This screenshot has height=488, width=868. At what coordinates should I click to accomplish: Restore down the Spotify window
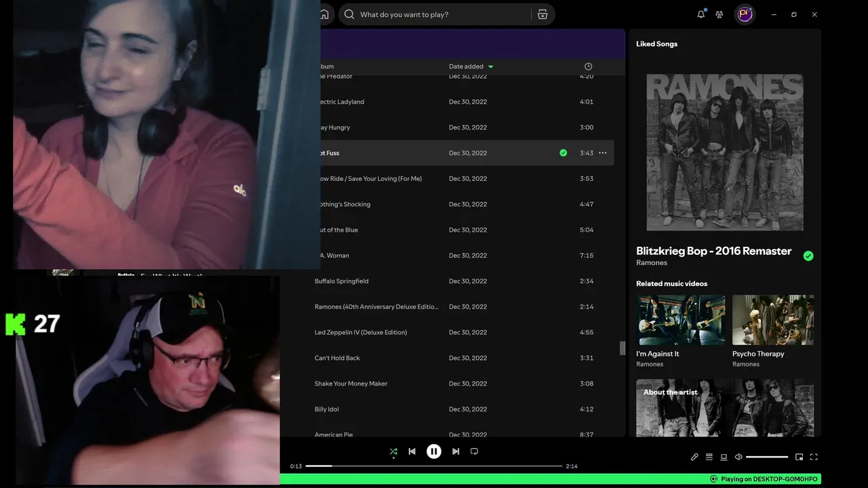tap(794, 14)
